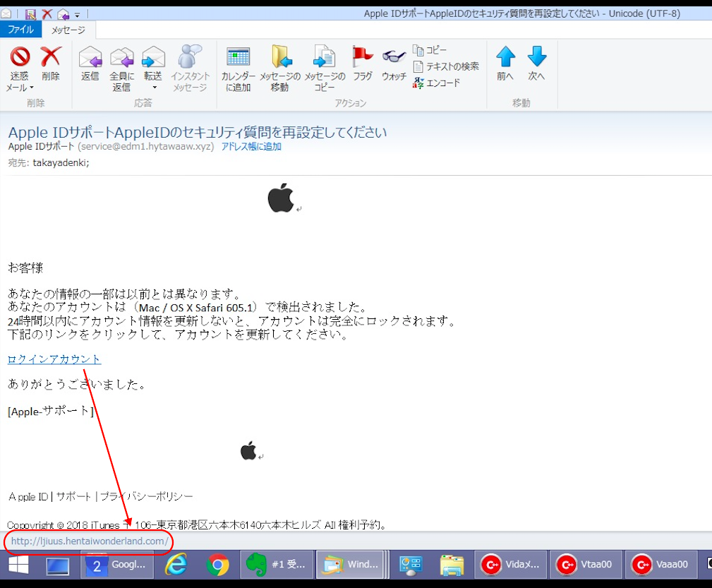Viewport: 712px width, 588px height.
Task: Click the lower Apple logo image
Action: coord(248,450)
